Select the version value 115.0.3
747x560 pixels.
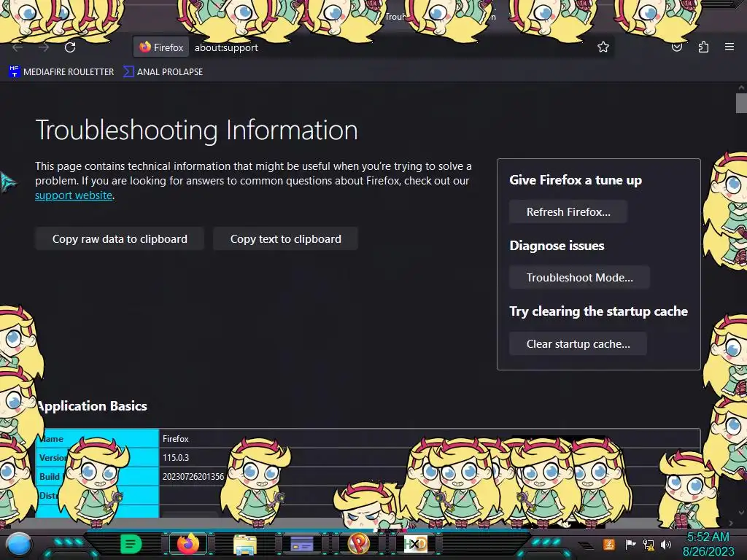[x=175, y=458]
